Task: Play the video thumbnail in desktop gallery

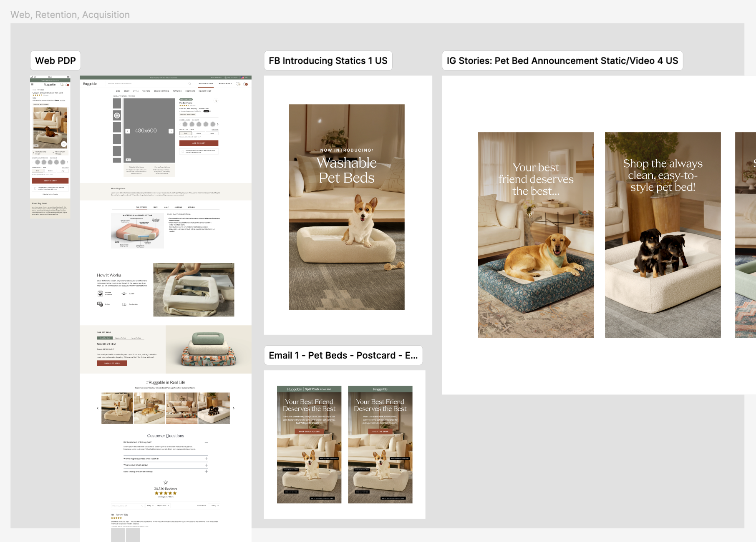Action: 117,115
